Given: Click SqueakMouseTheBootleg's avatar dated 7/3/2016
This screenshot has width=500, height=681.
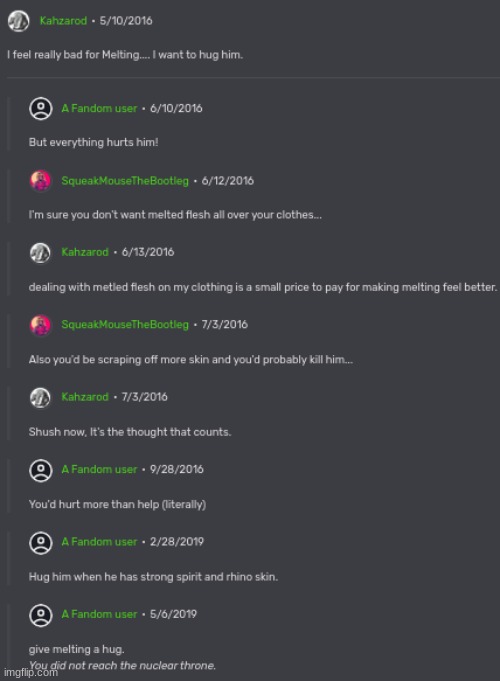Looking at the screenshot, I should pyautogui.click(x=41, y=325).
